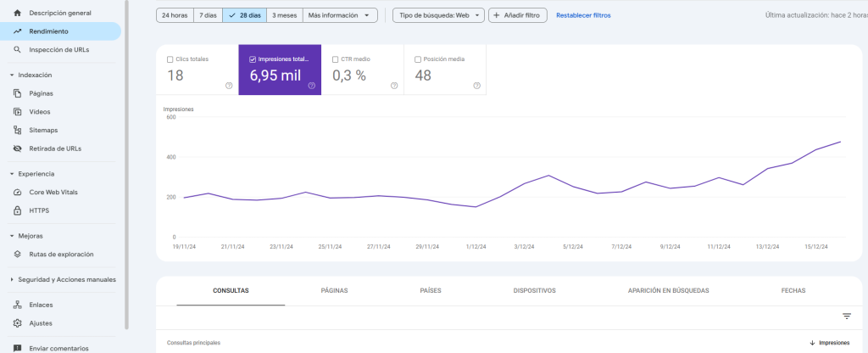Switch to the PÁGINAS tab

(334, 290)
